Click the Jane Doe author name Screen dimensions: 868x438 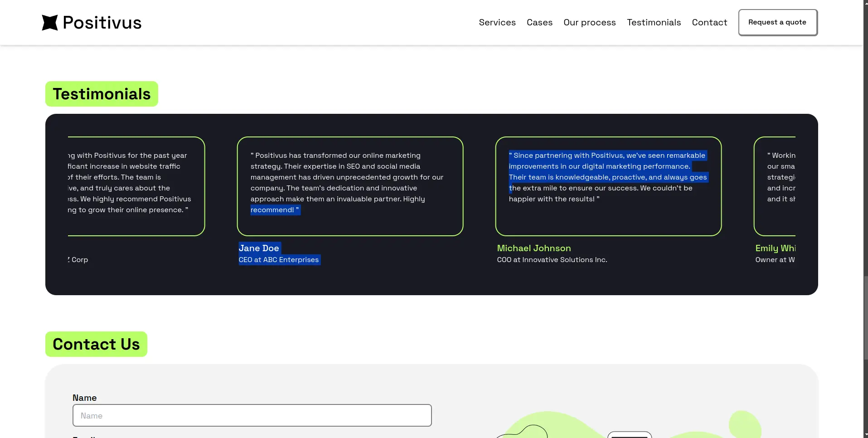coord(259,248)
